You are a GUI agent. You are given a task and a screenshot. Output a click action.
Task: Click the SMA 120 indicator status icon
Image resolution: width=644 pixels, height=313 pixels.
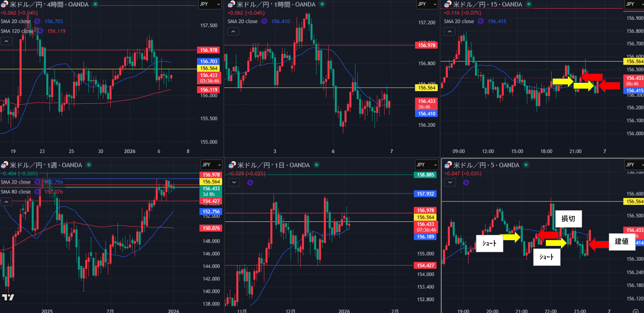pyautogui.click(x=39, y=31)
